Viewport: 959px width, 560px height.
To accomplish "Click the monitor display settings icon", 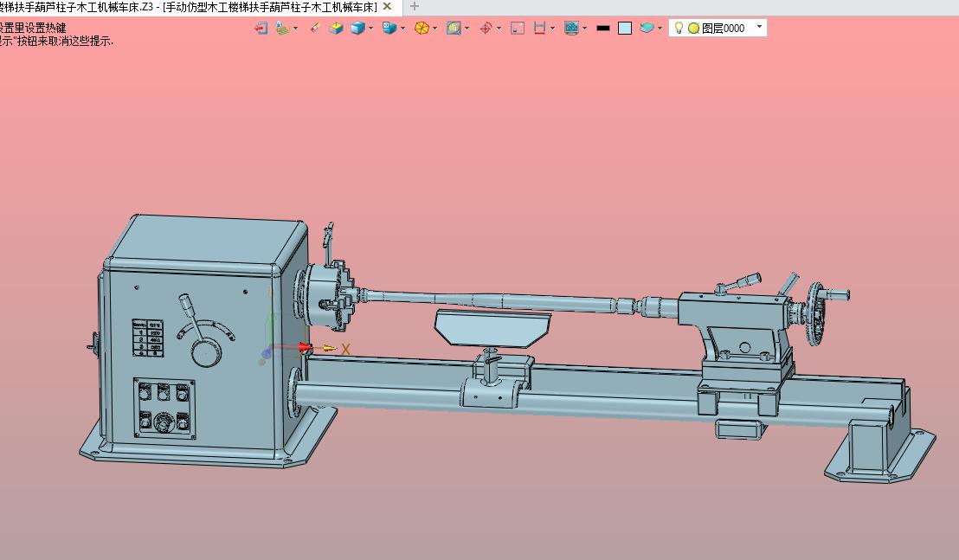I will 570,28.
